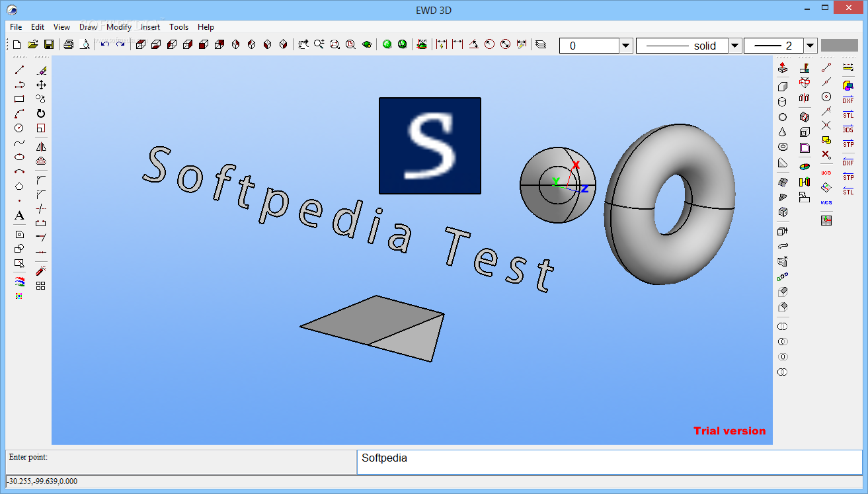This screenshot has width=868, height=494.
Task: Select the Rotate tool
Action: [41, 114]
